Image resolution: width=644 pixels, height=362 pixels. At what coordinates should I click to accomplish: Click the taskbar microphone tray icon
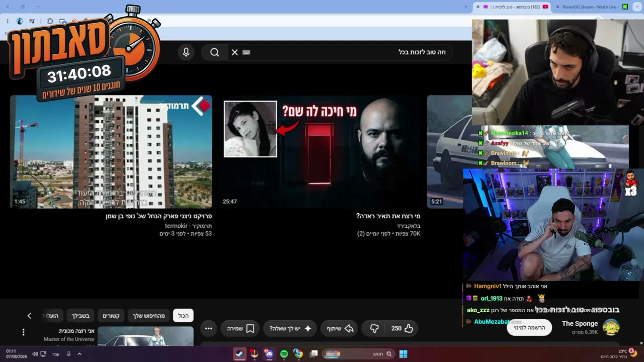point(69,354)
